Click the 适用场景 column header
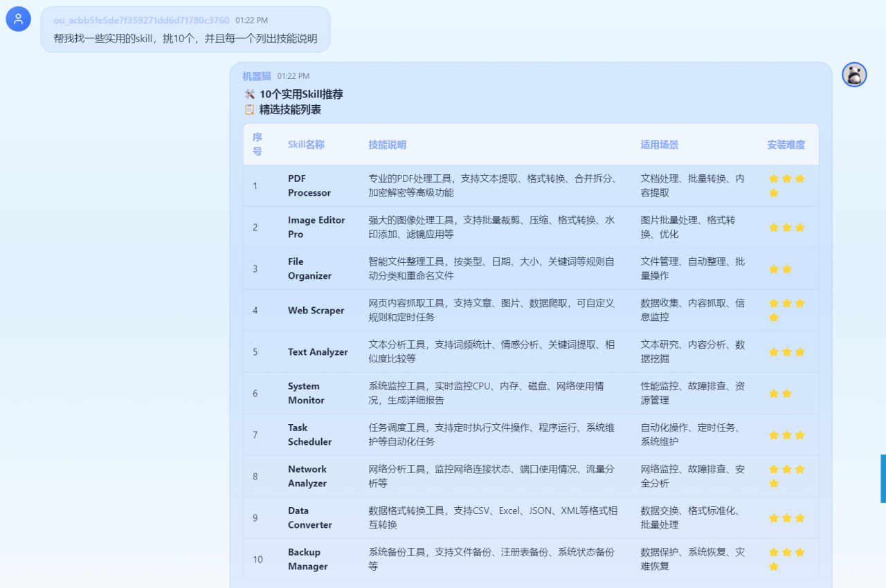Screen dimensions: 886x588 click(659, 145)
